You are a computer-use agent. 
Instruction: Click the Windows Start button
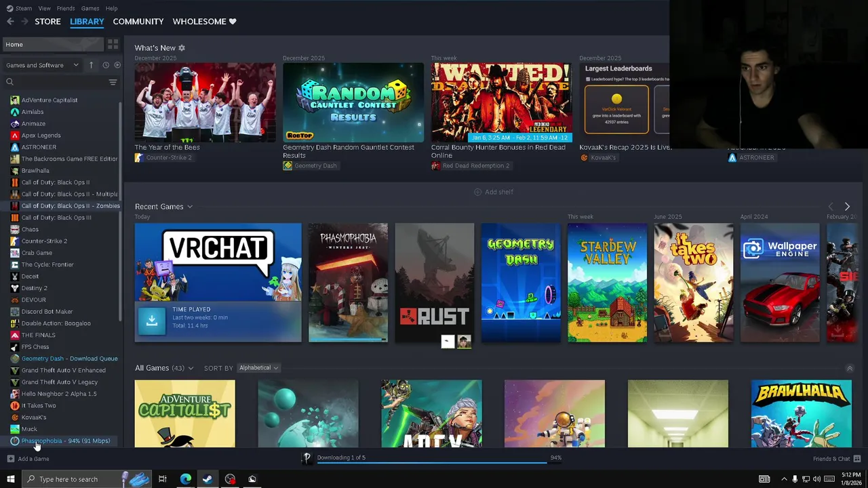pyautogui.click(x=10, y=479)
